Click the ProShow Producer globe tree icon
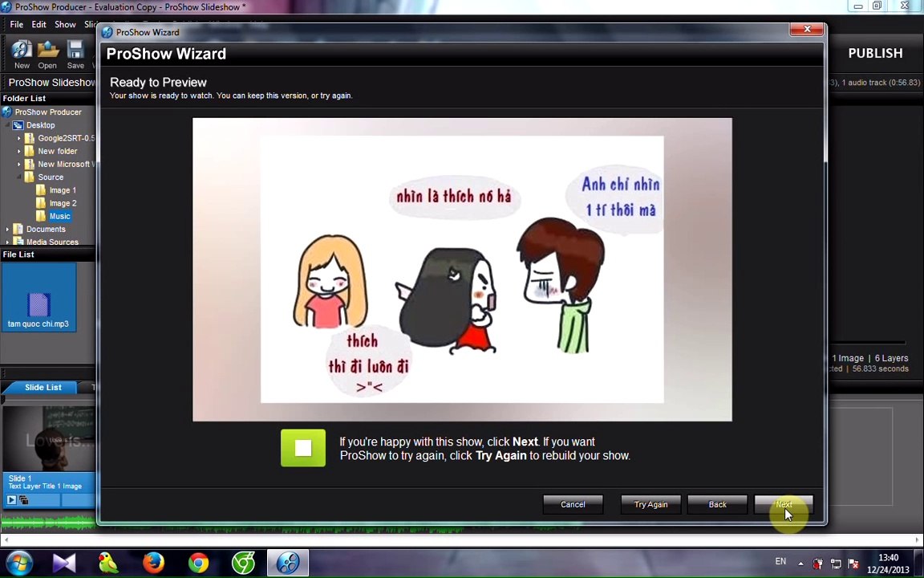The width and height of the screenshot is (924, 578). pyautogui.click(x=7, y=112)
